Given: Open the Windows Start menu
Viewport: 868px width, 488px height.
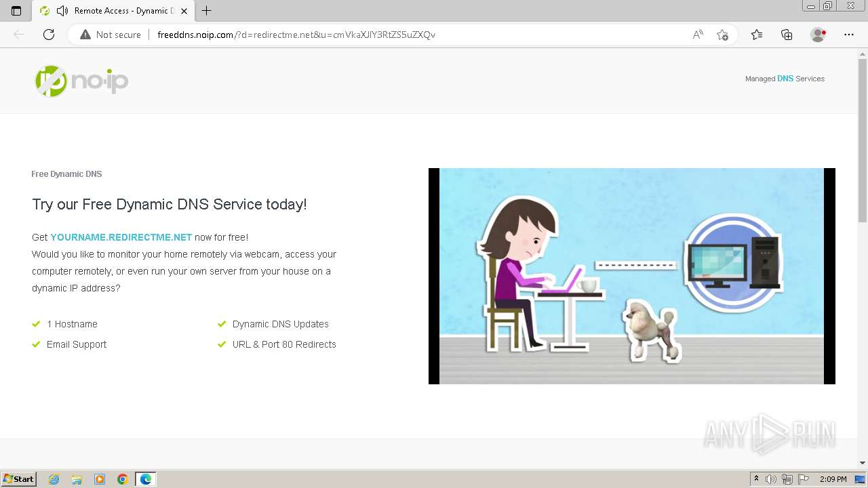Looking at the screenshot, I should tap(18, 479).
